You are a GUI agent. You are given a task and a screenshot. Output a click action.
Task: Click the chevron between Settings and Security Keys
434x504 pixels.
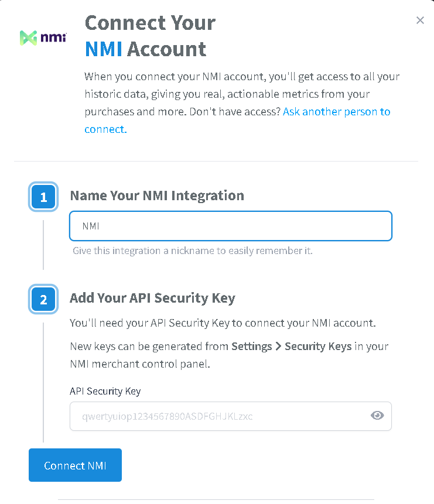[278, 347]
